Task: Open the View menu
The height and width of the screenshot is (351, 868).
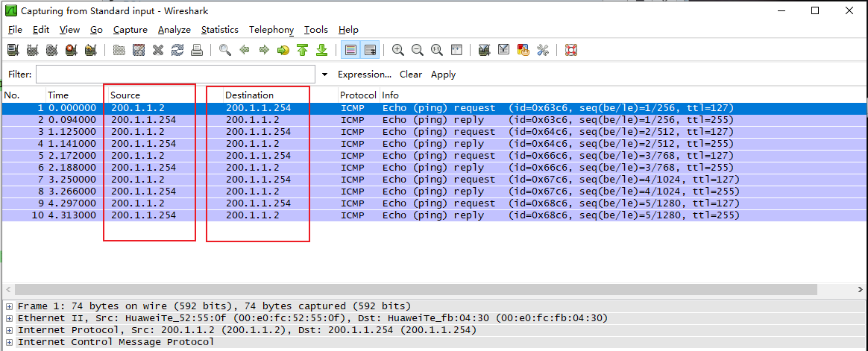Action: (70, 30)
